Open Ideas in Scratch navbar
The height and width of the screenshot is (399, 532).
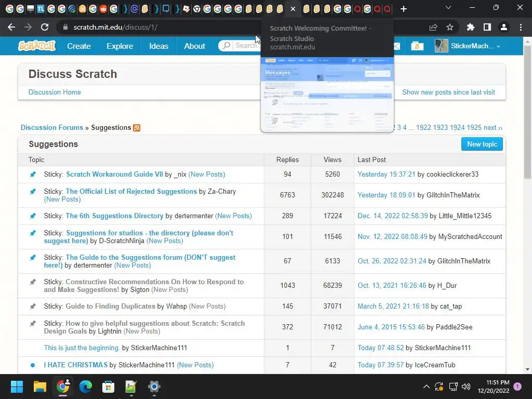(158, 46)
